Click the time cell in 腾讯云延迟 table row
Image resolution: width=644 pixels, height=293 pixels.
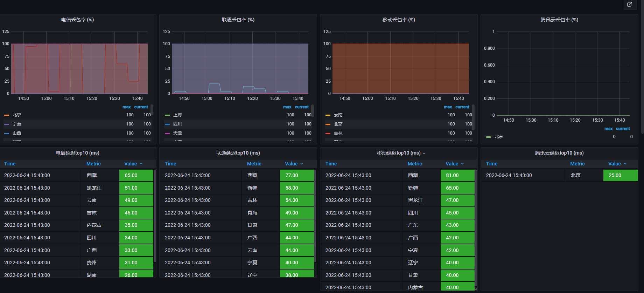pyautogui.click(x=523, y=175)
